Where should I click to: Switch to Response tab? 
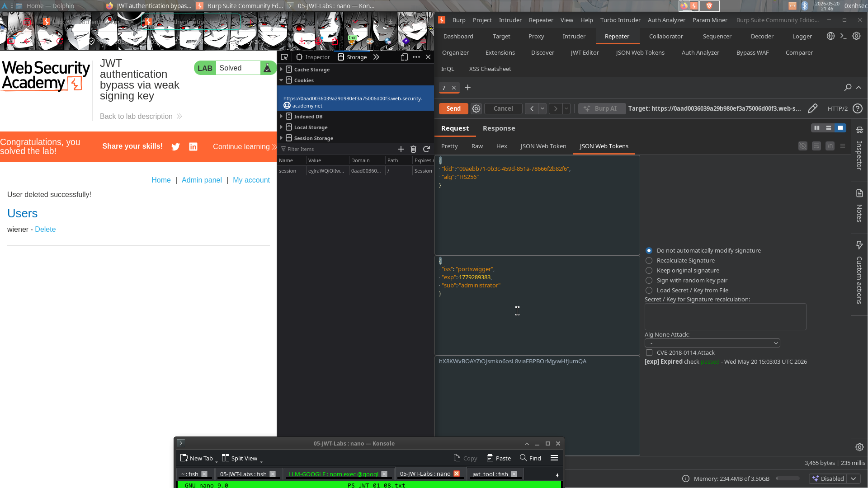click(x=499, y=128)
